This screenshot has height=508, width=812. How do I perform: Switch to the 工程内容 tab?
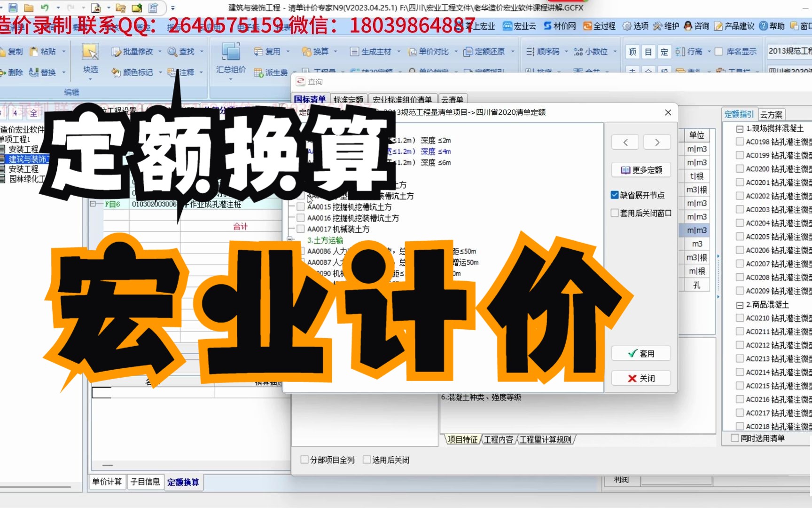(499, 439)
